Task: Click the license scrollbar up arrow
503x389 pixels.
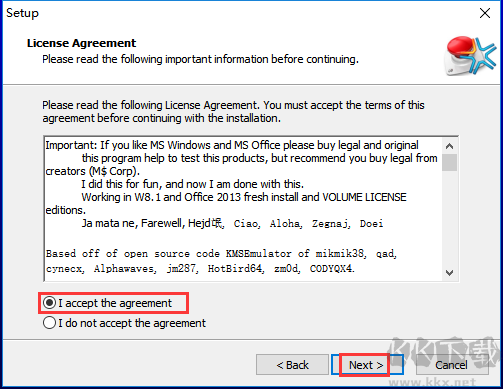Action: click(x=449, y=146)
